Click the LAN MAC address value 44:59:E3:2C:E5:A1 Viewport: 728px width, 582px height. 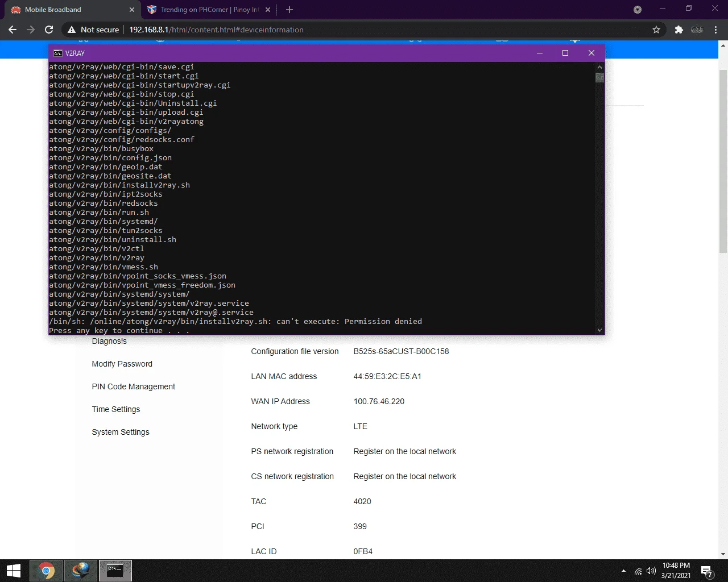click(x=387, y=376)
